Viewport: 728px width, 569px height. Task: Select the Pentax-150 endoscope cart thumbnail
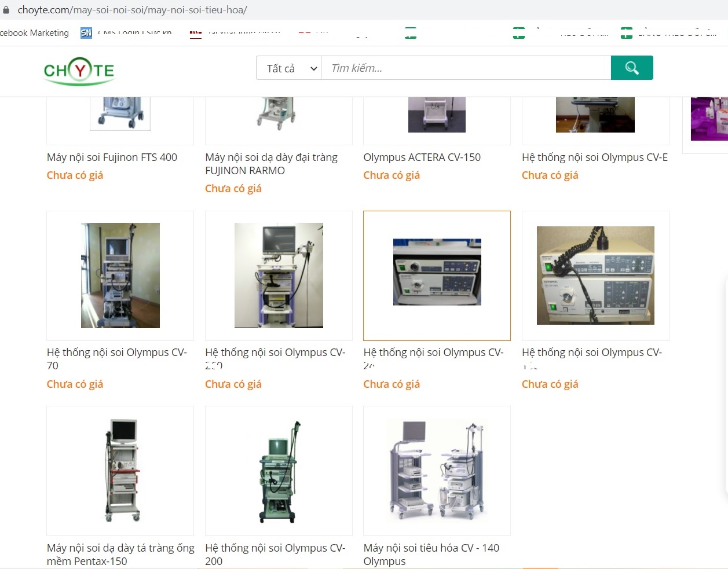122,470
